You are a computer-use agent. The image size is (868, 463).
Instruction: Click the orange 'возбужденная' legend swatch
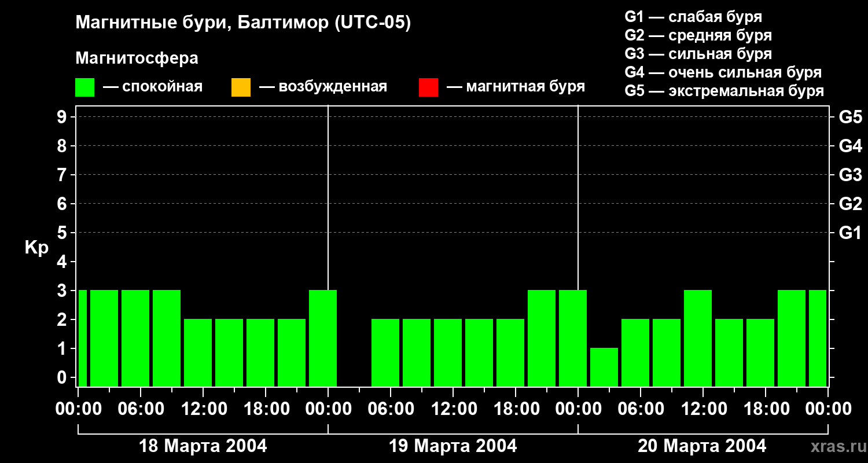[241, 87]
